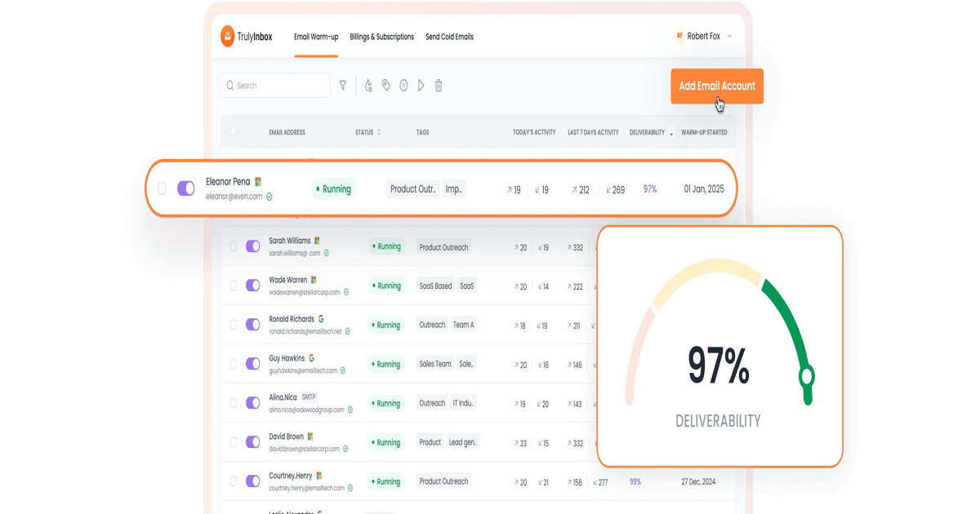Click the TrulyInbox logo icon
The width and height of the screenshot is (980, 514).
pyautogui.click(x=228, y=36)
